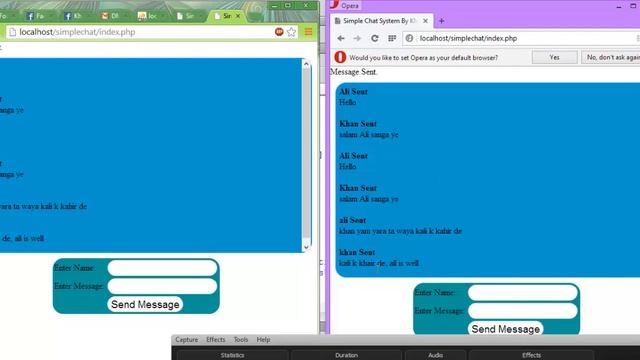Close the active Chrome tab
Image resolution: width=640 pixels, height=360 pixels.
click(238, 16)
